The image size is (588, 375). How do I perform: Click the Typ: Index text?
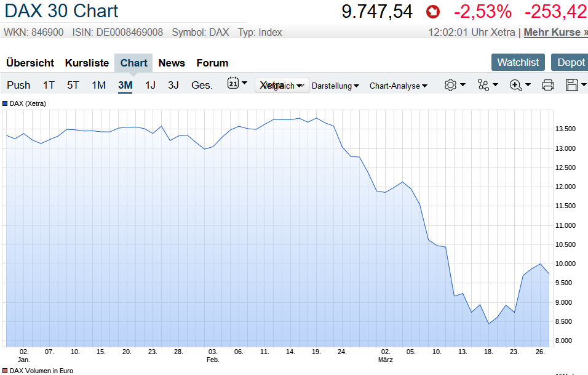coord(260,32)
